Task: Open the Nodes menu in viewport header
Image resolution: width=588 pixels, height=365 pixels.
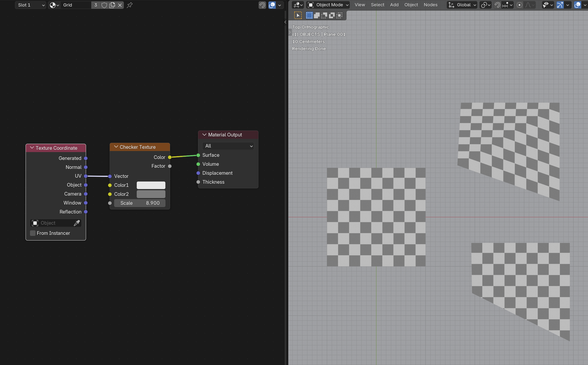Action: [x=430, y=5]
